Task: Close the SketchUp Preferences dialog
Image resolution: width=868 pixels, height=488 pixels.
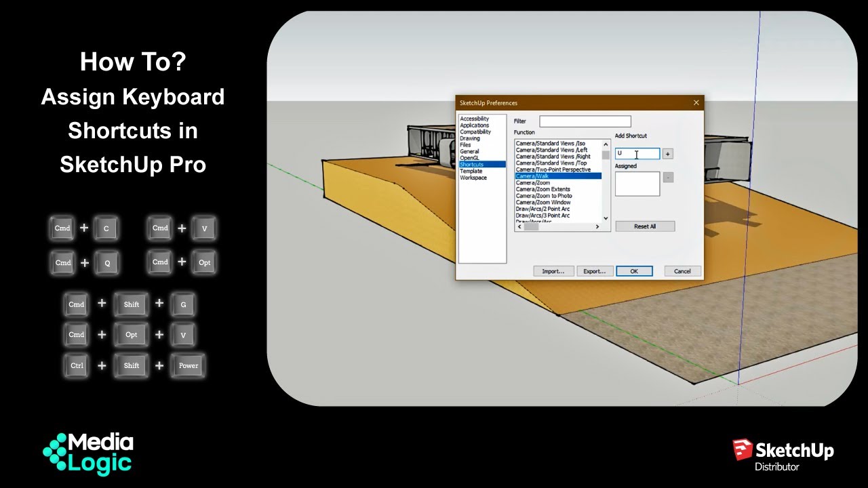Action: 696,103
